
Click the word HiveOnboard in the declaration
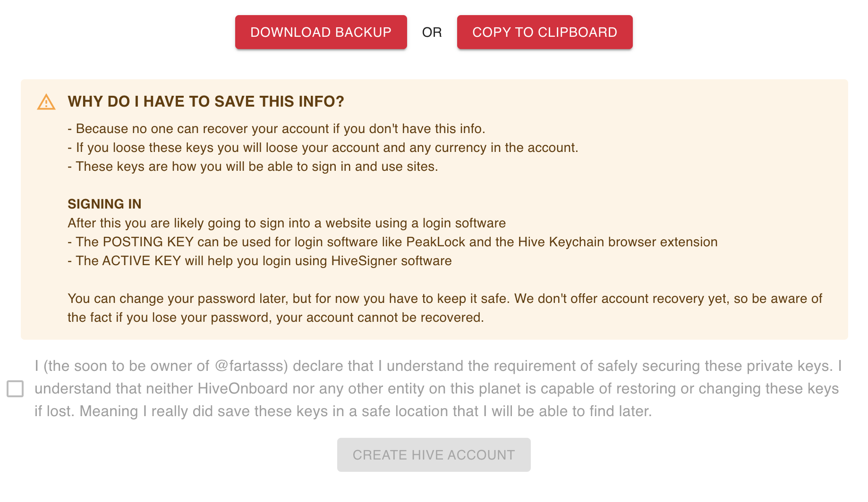click(243, 389)
